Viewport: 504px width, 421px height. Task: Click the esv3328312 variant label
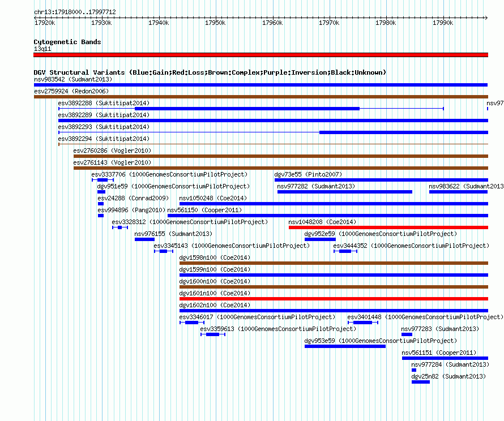[190, 222]
